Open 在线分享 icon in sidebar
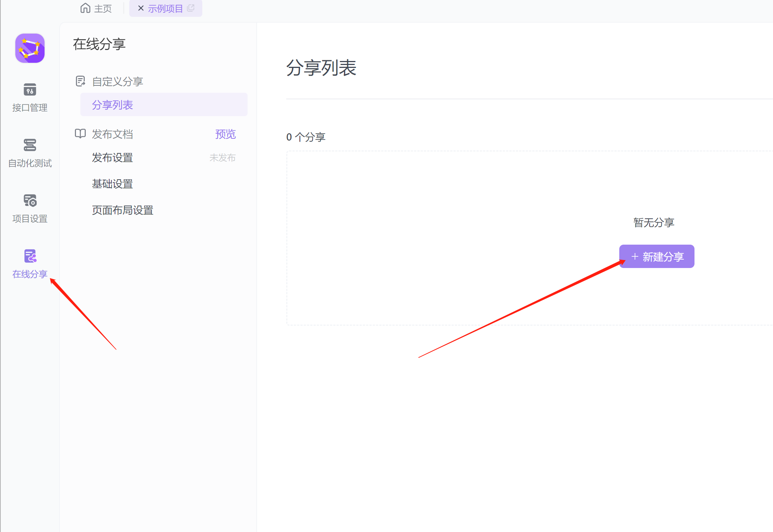The height and width of the screenshot is (532, 773). [x=30, y=256]
